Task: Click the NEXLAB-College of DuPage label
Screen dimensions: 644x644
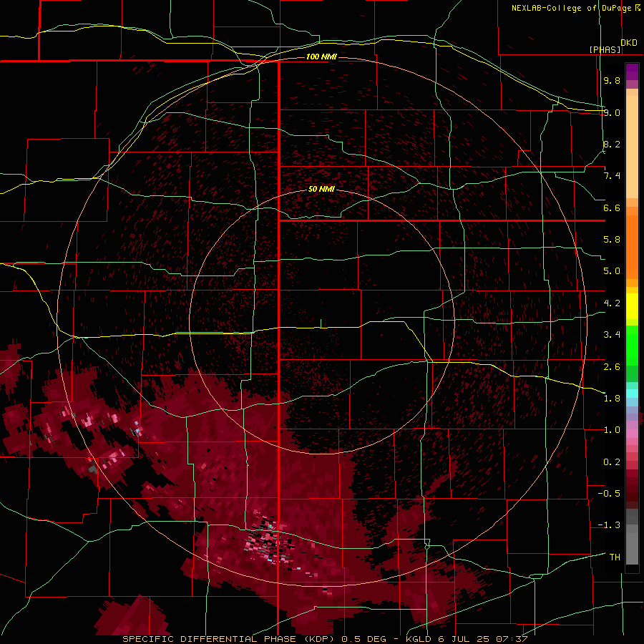Action: click(571, 8)
